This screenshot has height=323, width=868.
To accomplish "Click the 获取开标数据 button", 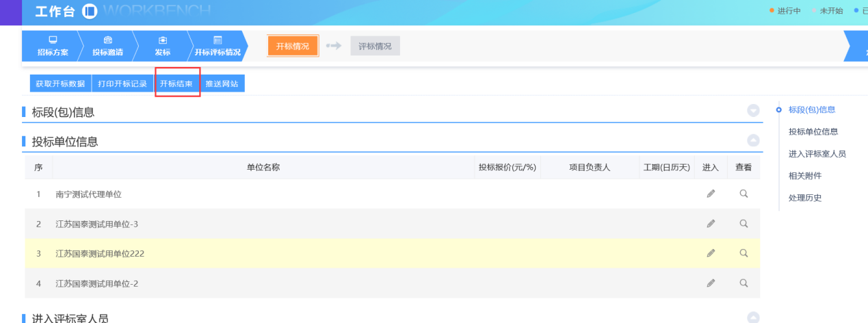I will pos(60,83).
